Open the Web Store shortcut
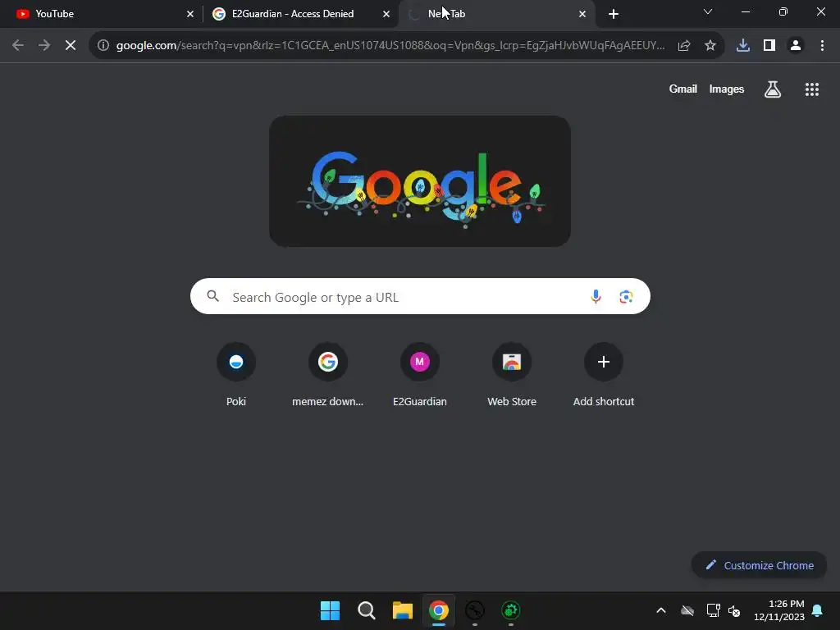The width and height of the screenshot is (840, 630). [512, 374]
